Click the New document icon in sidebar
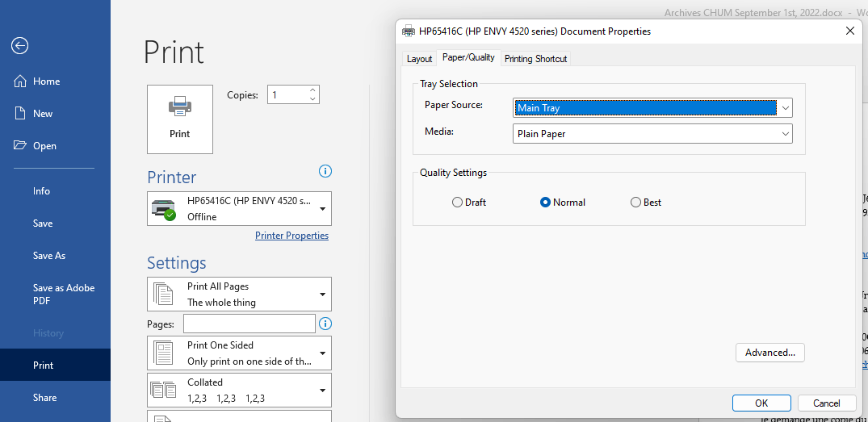 20,114
